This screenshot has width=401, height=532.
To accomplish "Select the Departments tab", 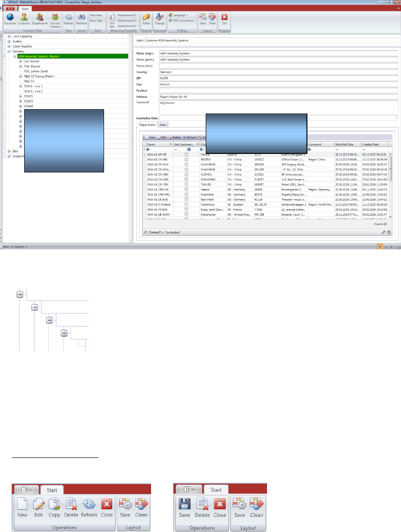I will pos(148,125).
